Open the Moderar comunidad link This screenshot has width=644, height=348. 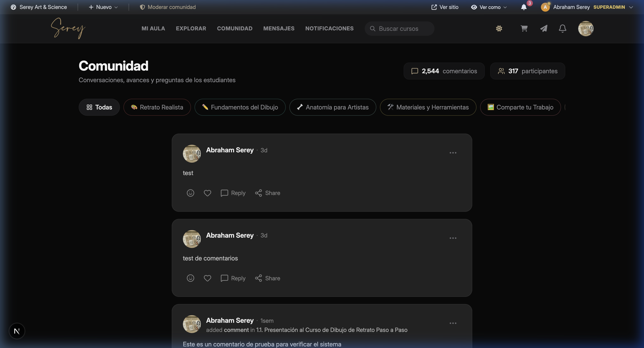coord(168,7)
